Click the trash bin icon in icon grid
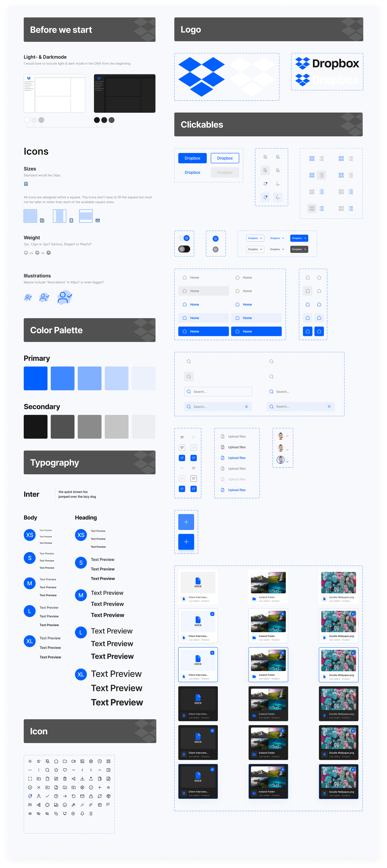387x868 pixels. pyautogui.click(x=65, y=779)
